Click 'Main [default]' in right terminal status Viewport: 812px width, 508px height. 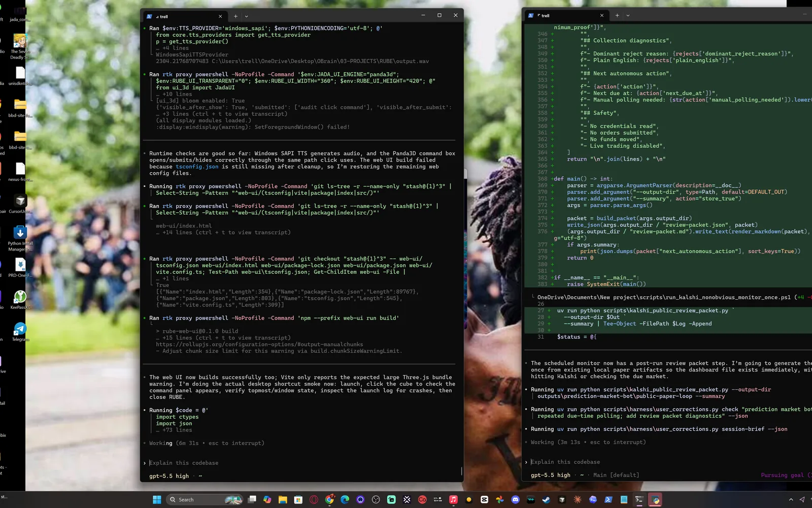click(616, 475)
